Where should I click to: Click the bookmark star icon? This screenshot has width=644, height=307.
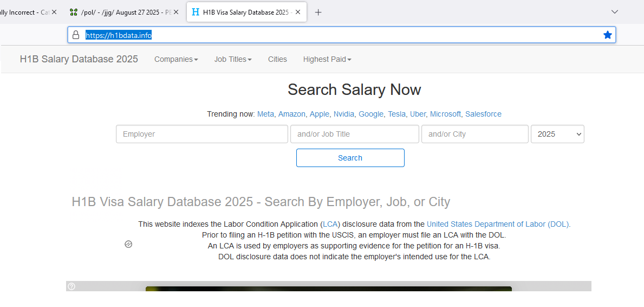pyautogui.click(x=608, y=35)
